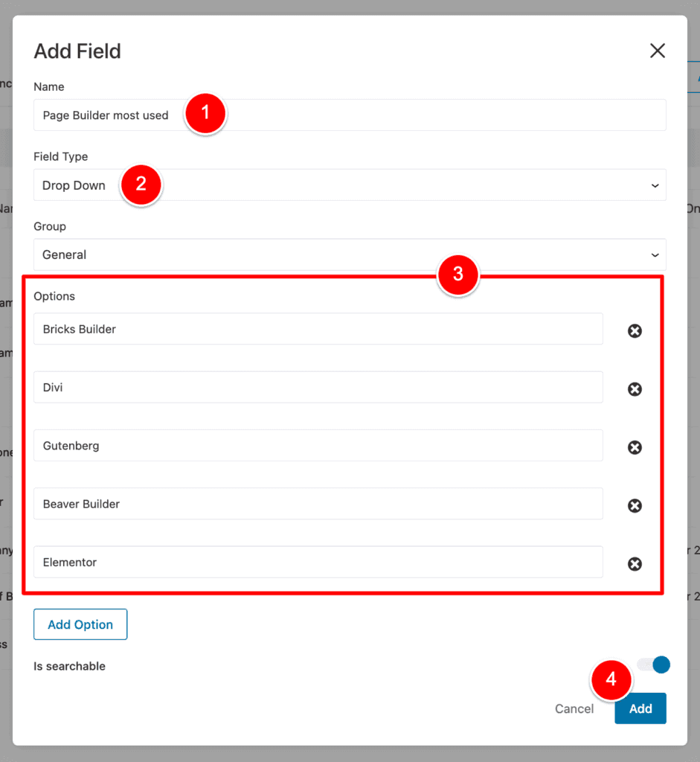Click the Add Option button
Screen dimensions: 700x762
(80, 624)
